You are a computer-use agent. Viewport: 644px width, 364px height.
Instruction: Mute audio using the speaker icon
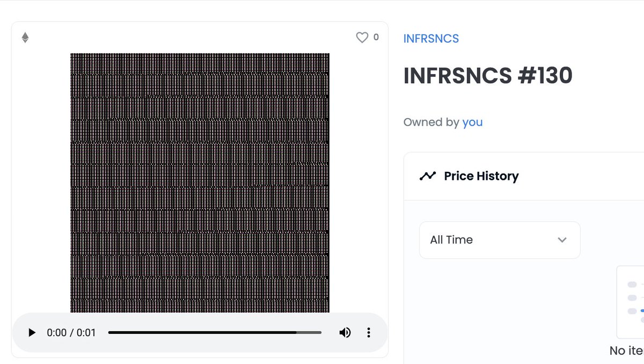click(345, 333)
